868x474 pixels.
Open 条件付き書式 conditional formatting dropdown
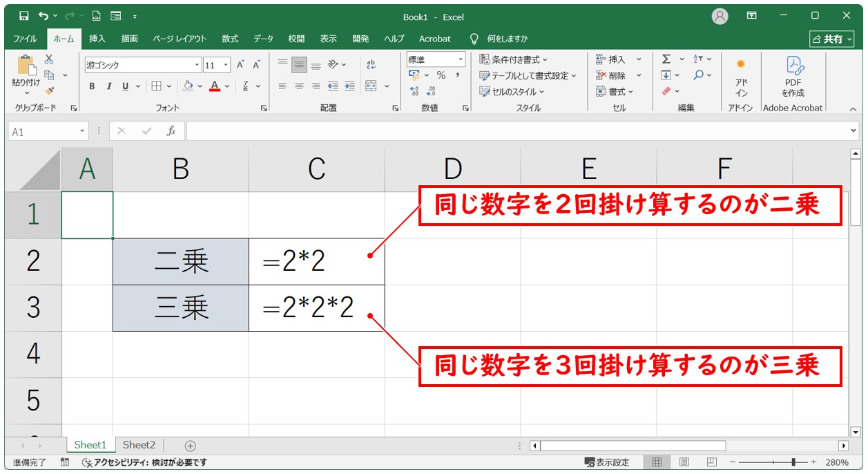click(x=514, y=59)
